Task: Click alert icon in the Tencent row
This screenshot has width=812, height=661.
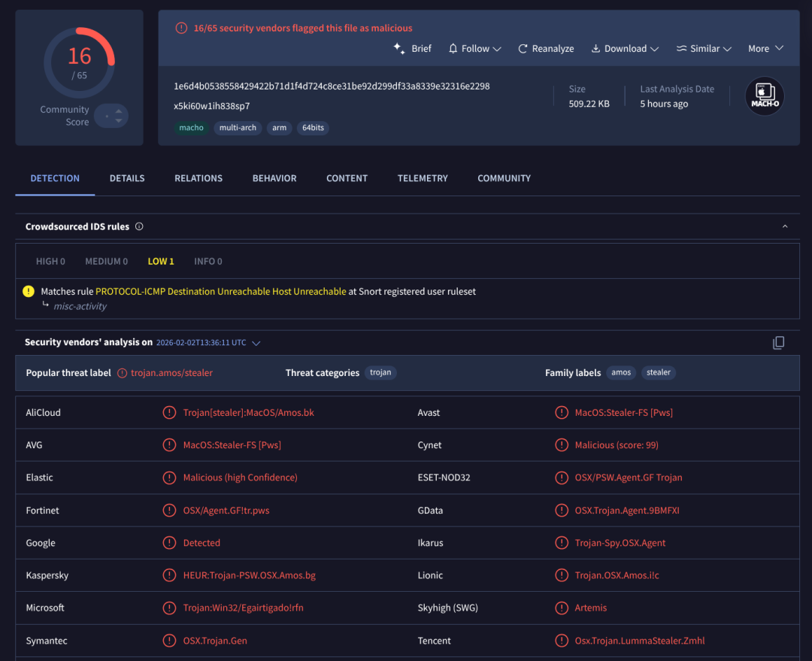Action: (x=562, y=641)
